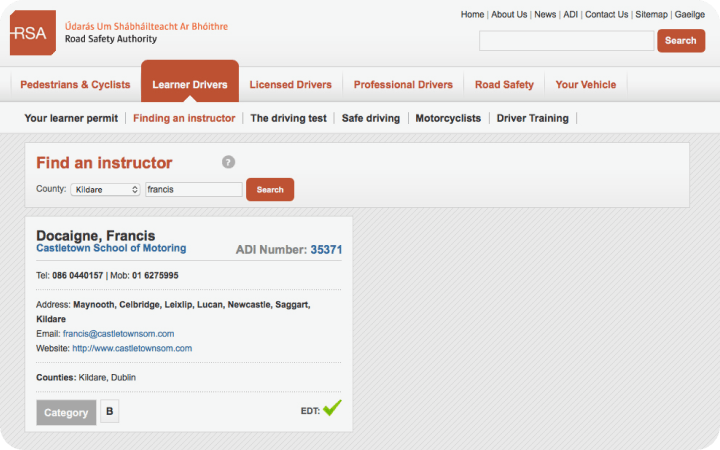Open the About Us header link
Screen dimensions: 720x450
click(509, 14)
